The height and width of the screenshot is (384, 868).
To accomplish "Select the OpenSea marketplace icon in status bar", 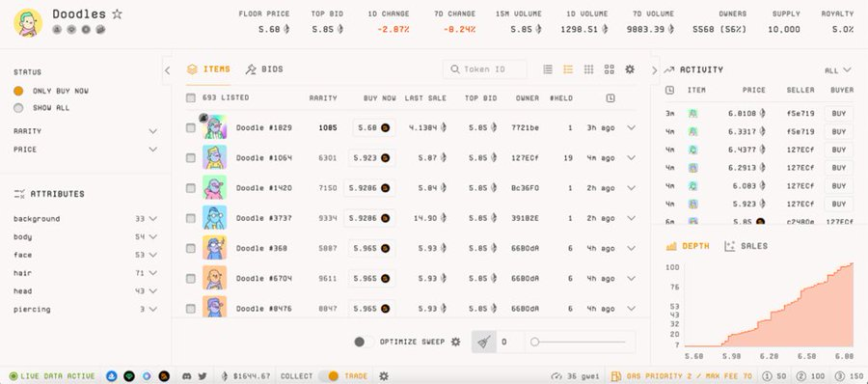I will (111, 376).
